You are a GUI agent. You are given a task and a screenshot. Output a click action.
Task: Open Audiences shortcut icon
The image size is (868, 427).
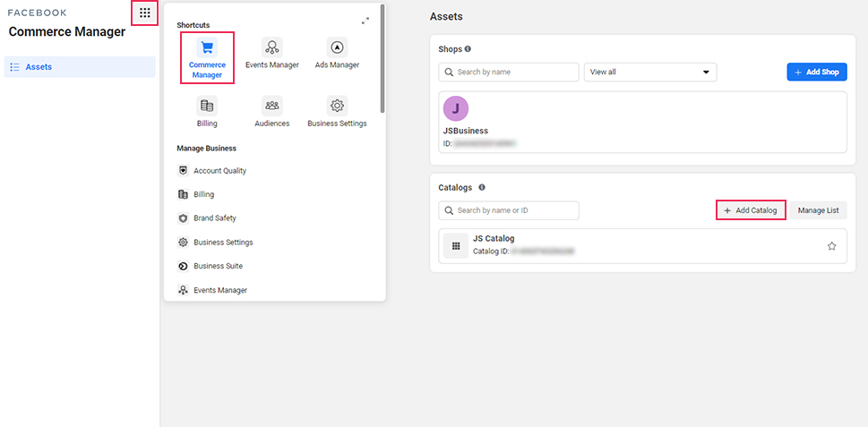(x=271, y=105)
